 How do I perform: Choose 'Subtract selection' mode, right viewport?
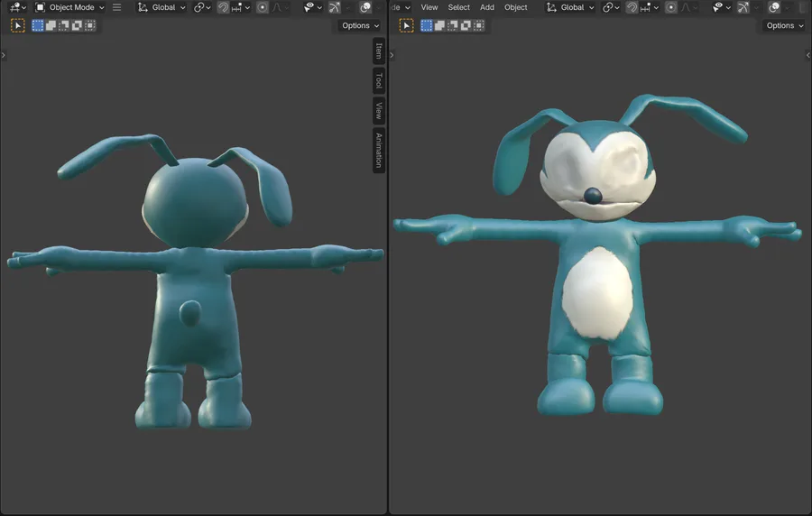click(452, 25)
